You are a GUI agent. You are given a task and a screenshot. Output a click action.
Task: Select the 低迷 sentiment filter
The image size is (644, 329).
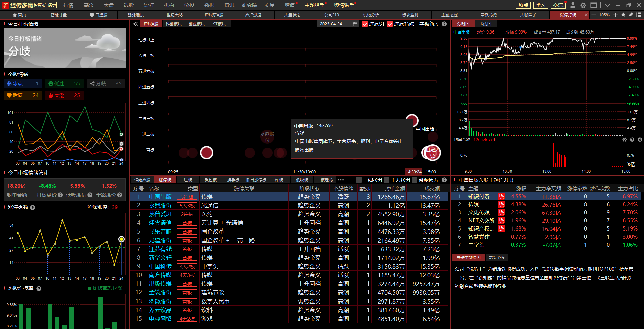tap(64, 84)
